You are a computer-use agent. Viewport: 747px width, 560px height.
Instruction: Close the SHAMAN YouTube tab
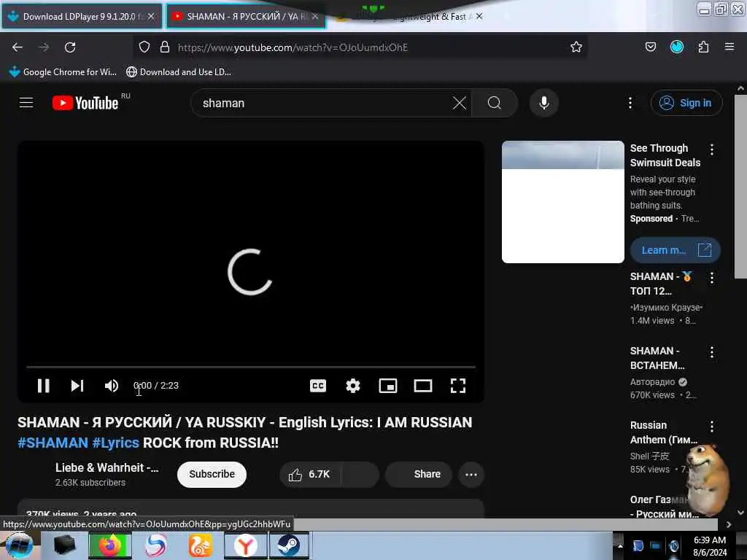(315, 17)
